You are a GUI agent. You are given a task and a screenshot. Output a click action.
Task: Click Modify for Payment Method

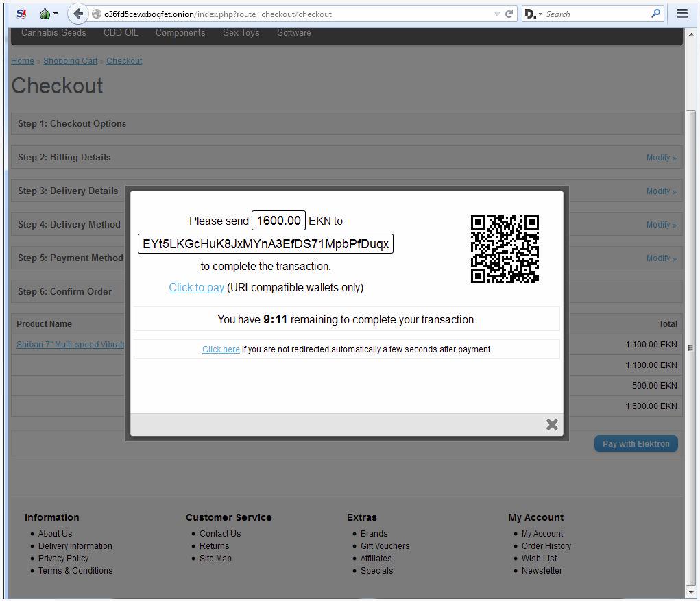pos(661,258)
